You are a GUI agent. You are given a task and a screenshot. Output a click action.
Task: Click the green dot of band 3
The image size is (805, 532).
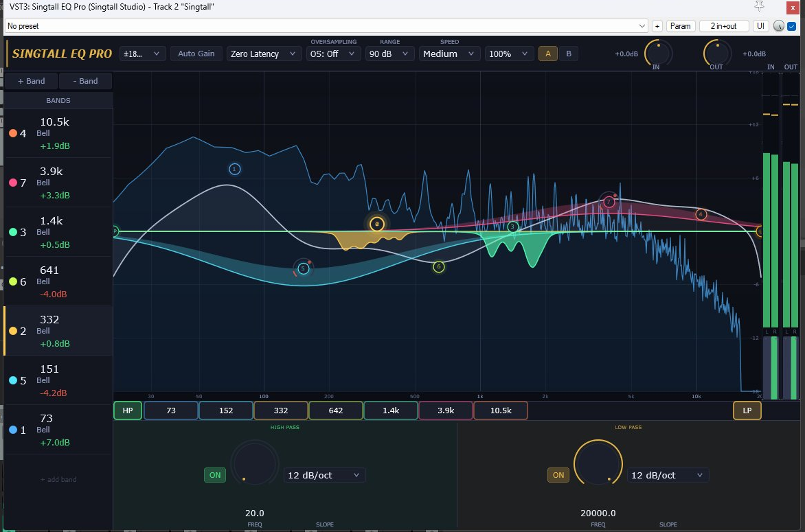point(13,233)
